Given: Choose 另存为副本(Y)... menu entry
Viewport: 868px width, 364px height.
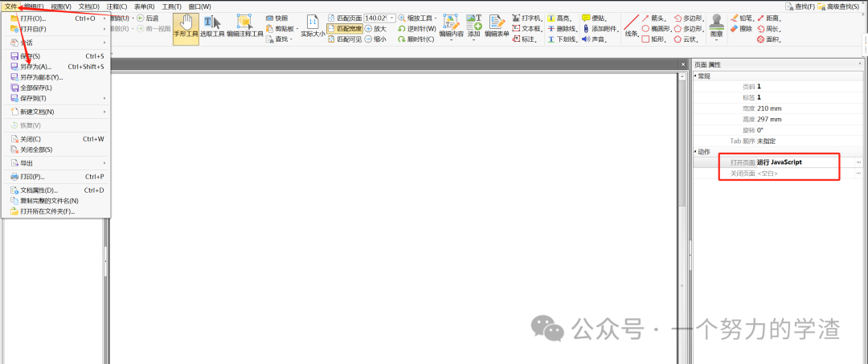Looking at the screenshot, I should (56, 77).
